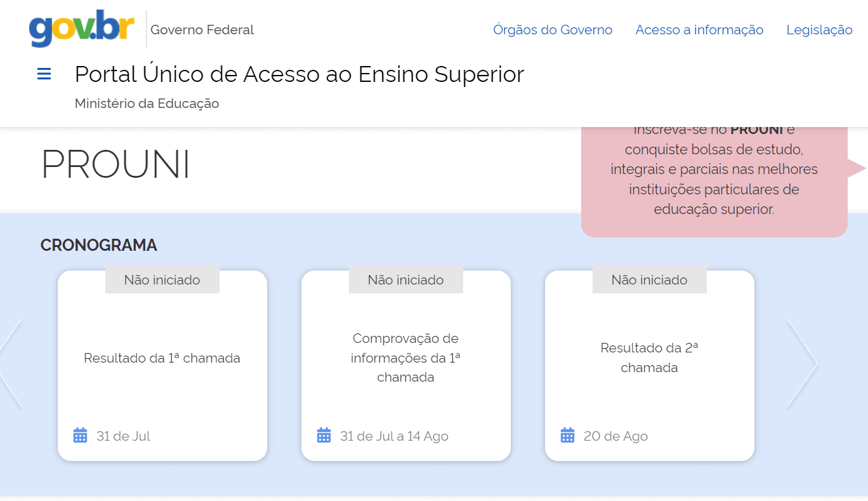Click the date text 31 de Jul
This screenshot has width=868, height=501.
pos(123,436)
